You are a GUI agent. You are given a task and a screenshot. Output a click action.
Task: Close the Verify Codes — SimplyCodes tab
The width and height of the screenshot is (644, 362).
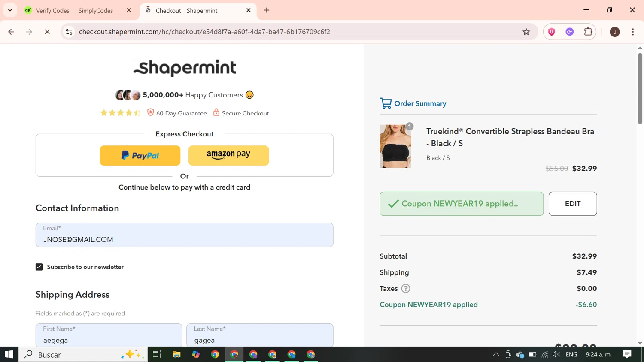coord(129,10)
